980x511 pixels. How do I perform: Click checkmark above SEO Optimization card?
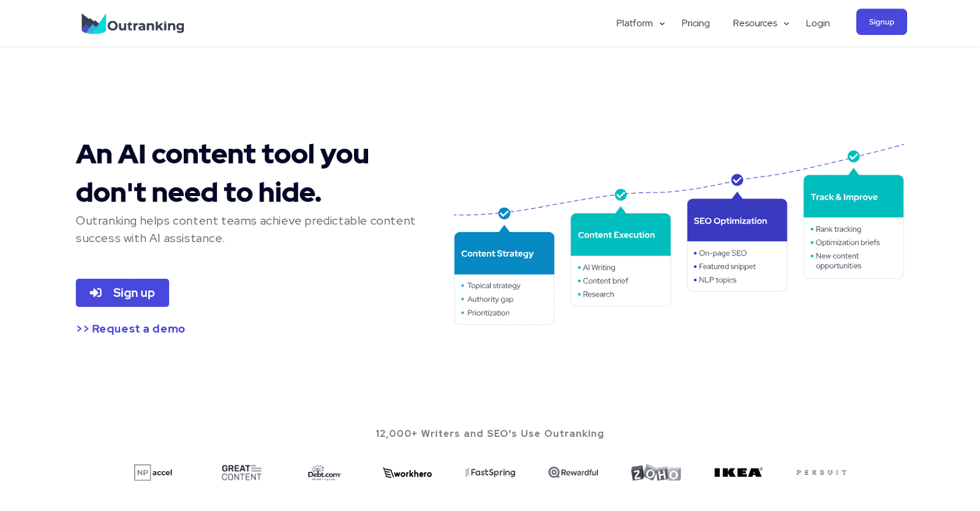tap(737, 180)
